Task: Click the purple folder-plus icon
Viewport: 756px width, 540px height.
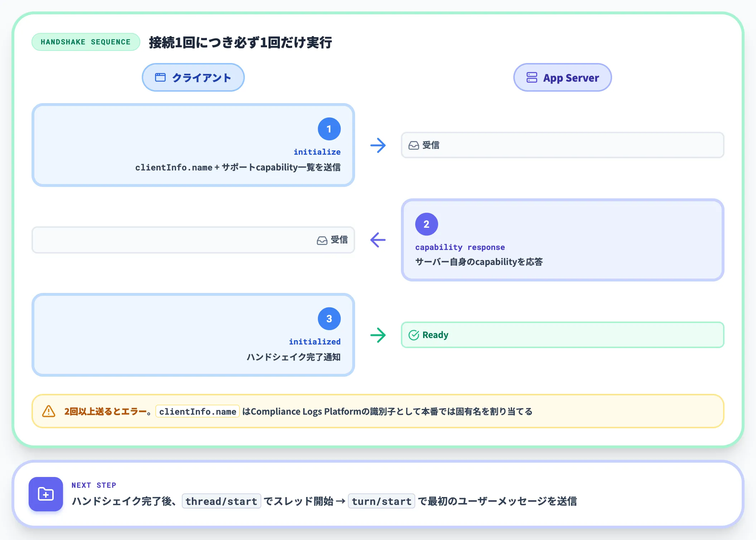Action: (x=46, y=494)
